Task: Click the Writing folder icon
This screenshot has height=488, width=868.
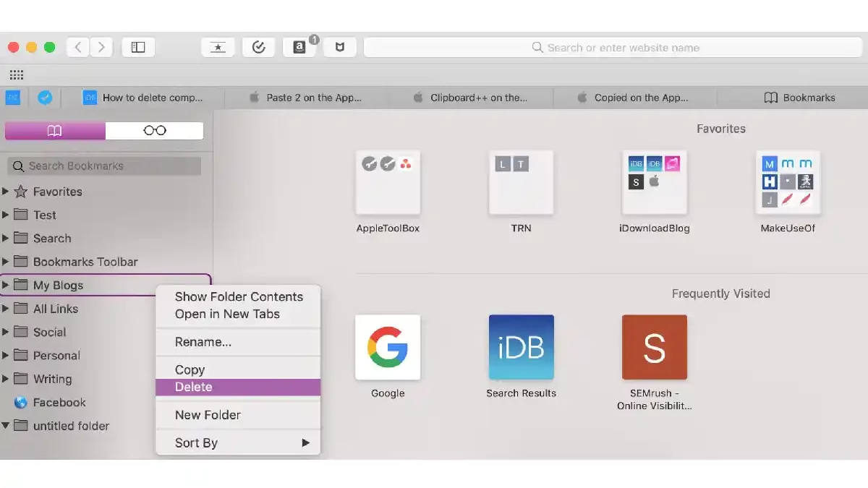Action: coord(20,379)
